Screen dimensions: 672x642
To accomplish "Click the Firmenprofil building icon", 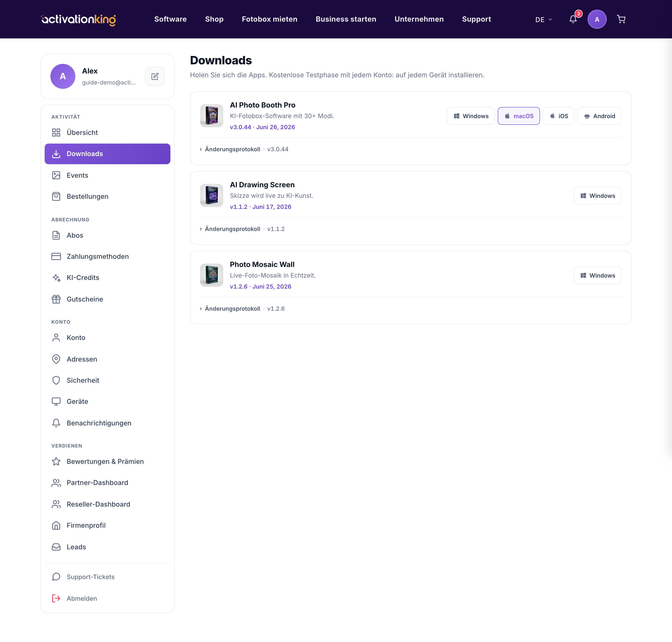I will point(56,525).
